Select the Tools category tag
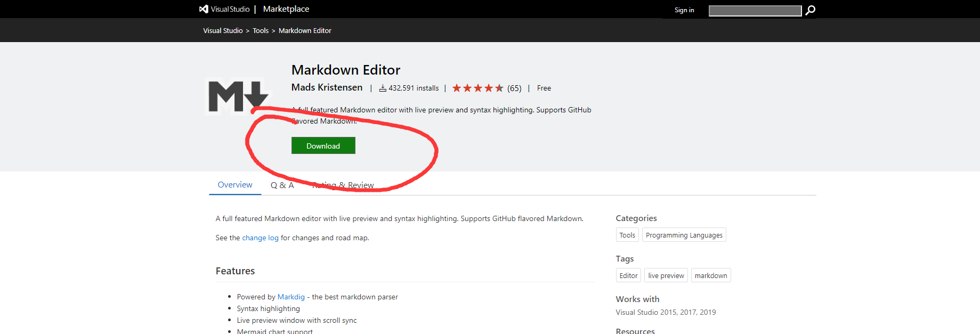980x334 pixels. 627,235
